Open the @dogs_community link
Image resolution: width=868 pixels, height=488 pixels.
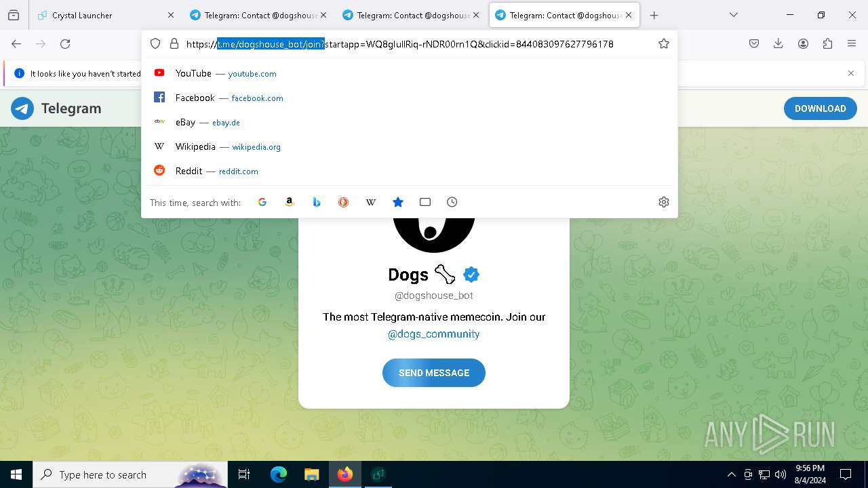click(x=434, y=334)
